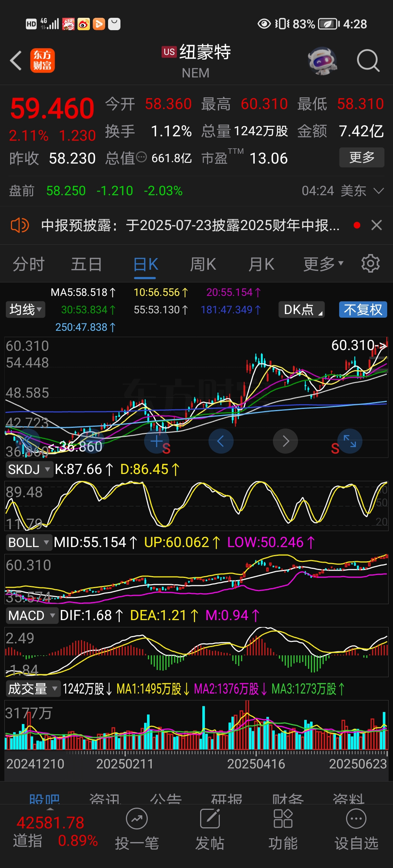Open the 中报预披露 announcement text
This screenshot has height=868, width=393.
pos(190,225)
